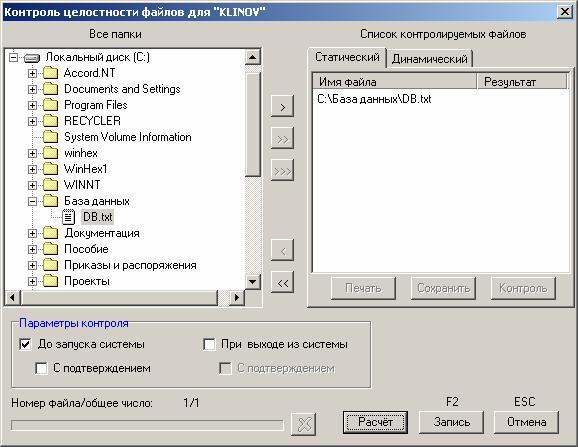Remove all files with << button
This screenshot has width=578, height=447.
(x=282, y=282)
